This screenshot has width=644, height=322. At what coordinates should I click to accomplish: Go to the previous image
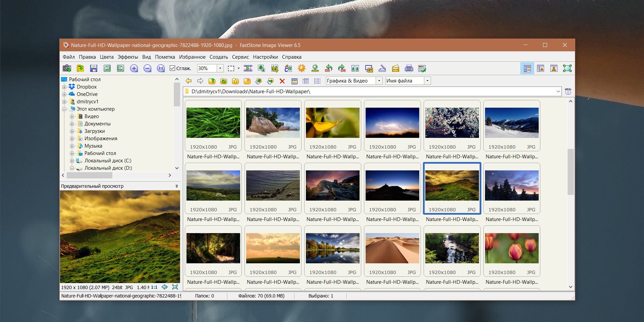107,68
